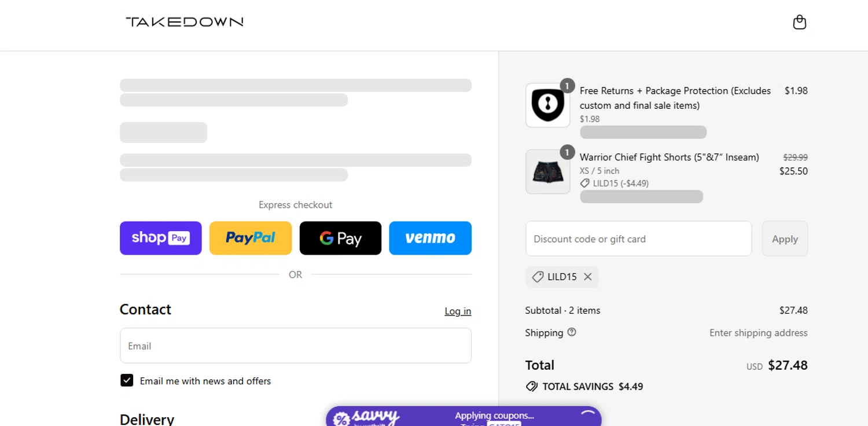Open the shopping bag cart icon

coord(799,22)
